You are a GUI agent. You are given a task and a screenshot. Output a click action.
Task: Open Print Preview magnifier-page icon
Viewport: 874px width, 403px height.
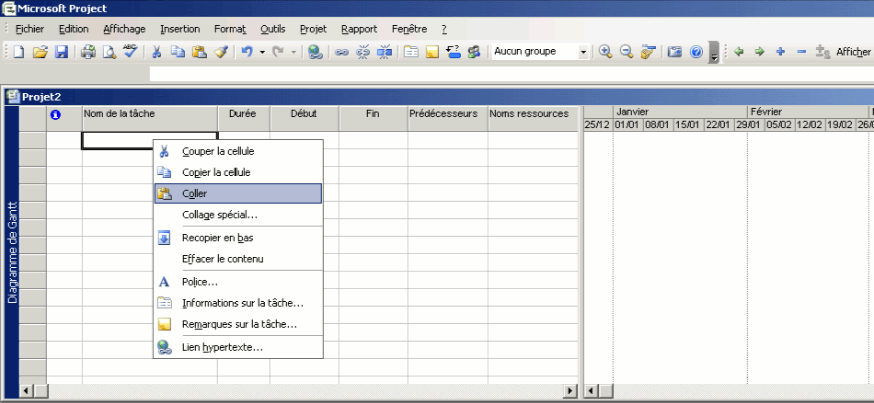tap(109, 52)
